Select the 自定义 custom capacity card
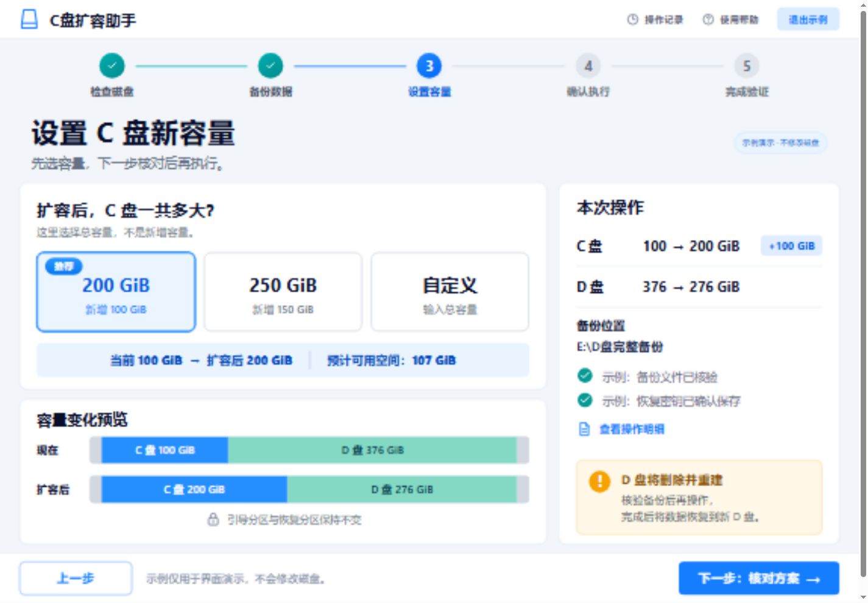The image size is (868, 603). pos(450,292)
